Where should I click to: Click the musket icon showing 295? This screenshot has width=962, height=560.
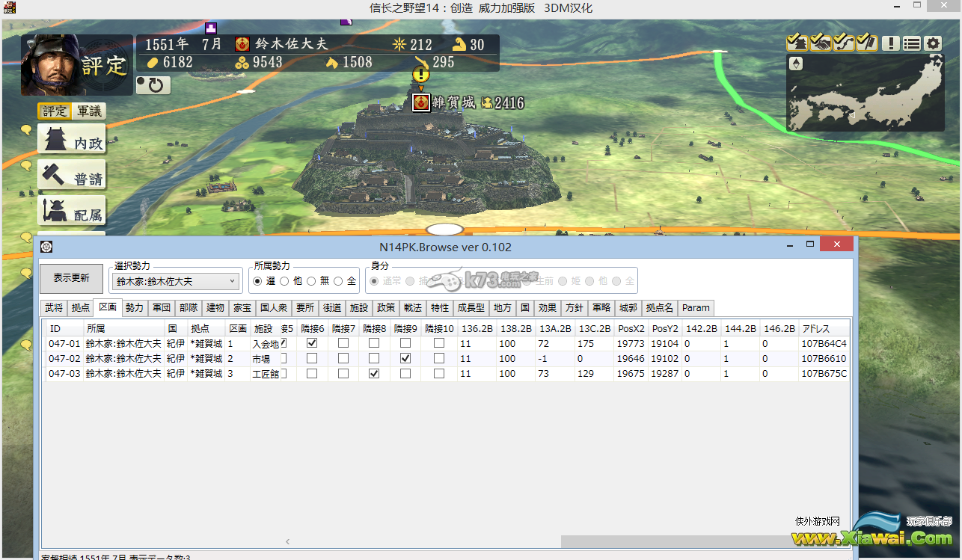point(420,62)
